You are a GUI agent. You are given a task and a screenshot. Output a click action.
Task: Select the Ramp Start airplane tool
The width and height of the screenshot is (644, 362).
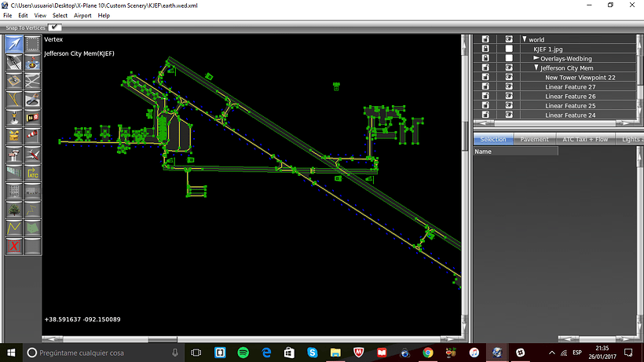click(x=32, y=155)
